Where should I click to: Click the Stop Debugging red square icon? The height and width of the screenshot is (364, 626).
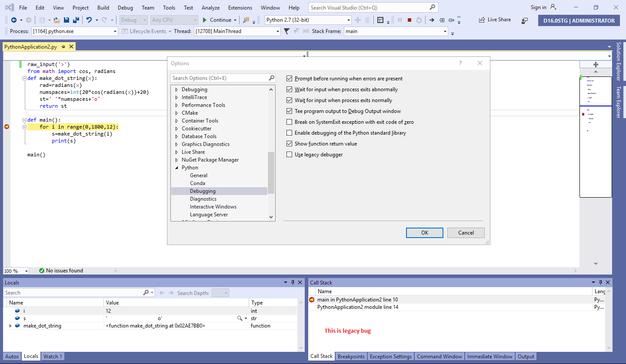[410, 20]
